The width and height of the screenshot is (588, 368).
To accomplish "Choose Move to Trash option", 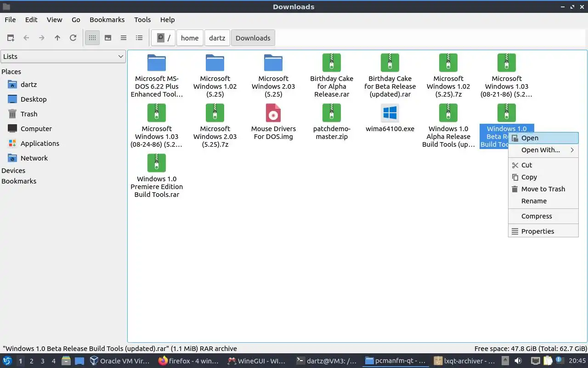I will click(543, 189).
